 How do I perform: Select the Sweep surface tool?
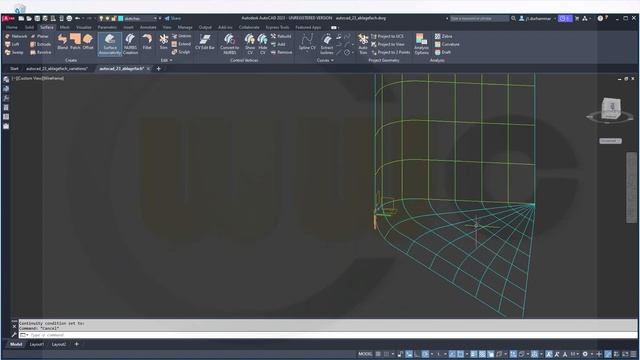tap(14, 52)
